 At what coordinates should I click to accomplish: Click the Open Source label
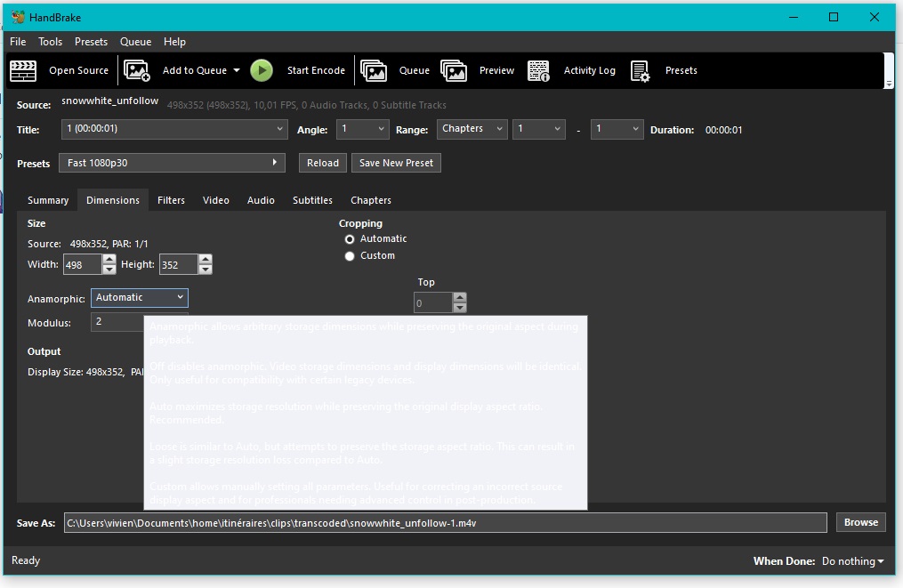(79, 70)
